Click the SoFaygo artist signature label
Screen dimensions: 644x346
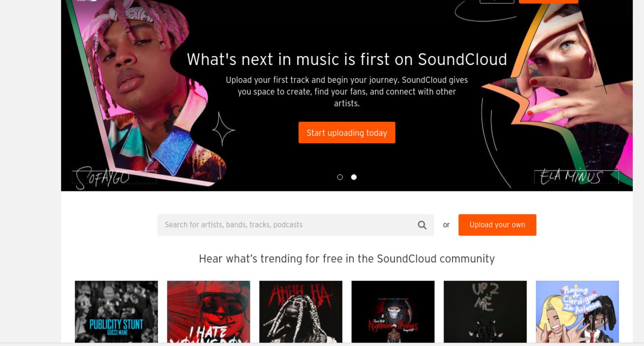(x=103, y=178)
